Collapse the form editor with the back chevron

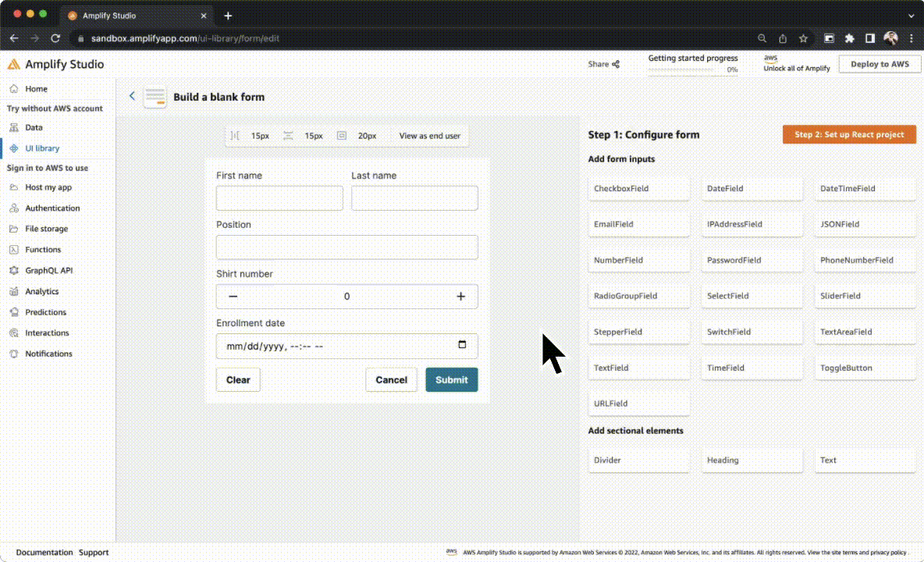pyautogui.click(x=132, y=95)
